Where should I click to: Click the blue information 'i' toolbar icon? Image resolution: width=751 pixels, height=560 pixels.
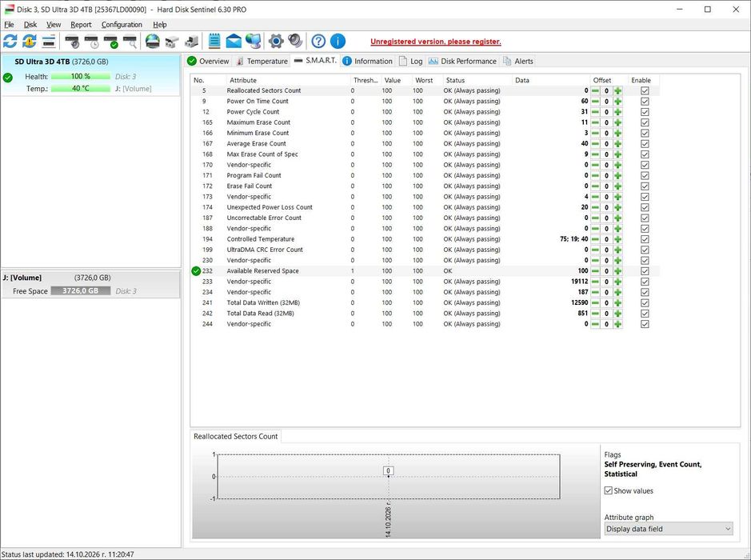[338, 41]
